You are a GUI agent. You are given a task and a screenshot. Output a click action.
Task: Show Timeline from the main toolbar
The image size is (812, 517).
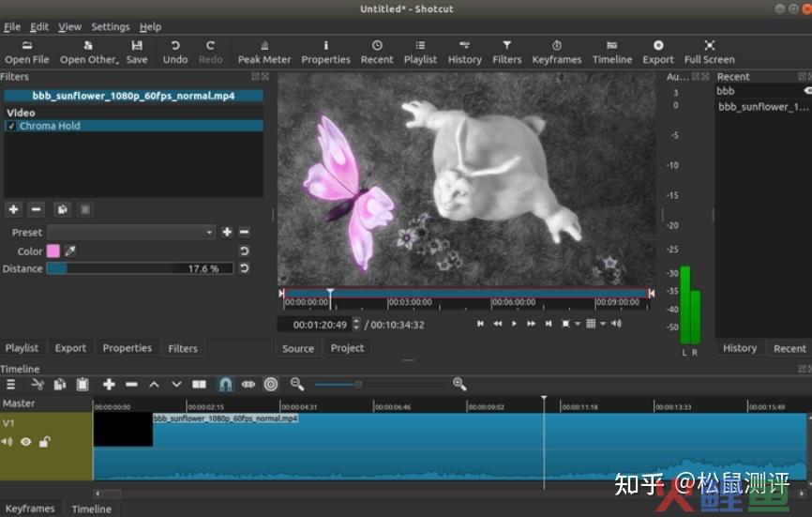pyautogui.click(x=612, y=53)
